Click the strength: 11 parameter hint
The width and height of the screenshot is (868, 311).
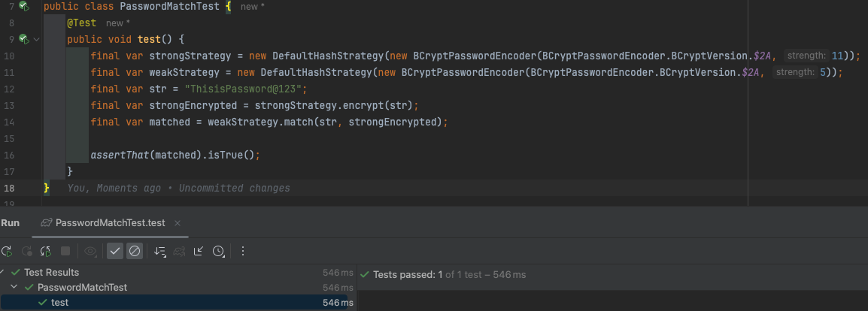point(817,56)
